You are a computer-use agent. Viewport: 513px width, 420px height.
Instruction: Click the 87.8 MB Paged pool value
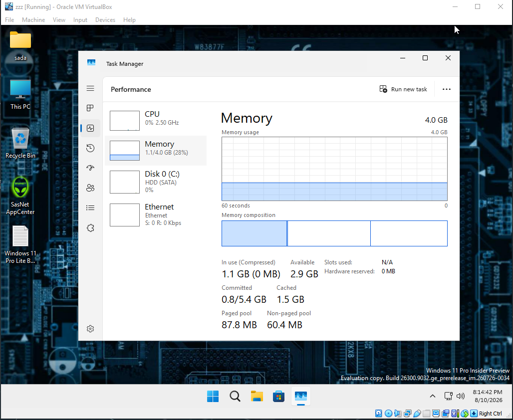point(239,325)
